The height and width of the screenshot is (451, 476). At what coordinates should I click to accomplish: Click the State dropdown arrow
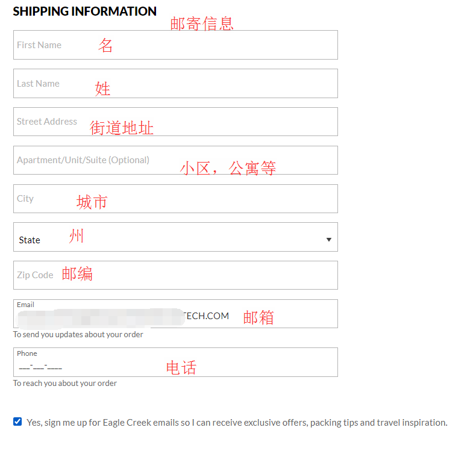(x=328, y=240)
